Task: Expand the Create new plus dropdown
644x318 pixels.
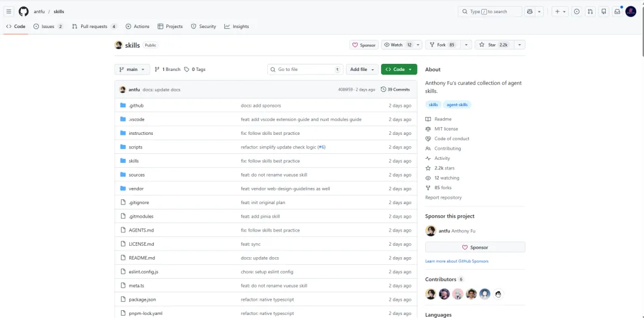Action: click(560, 11)
